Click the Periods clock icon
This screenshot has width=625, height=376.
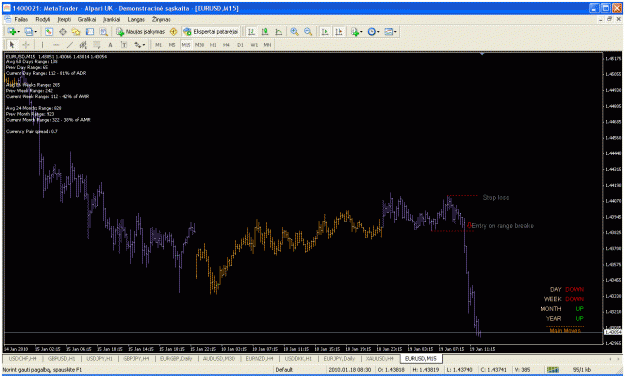tap(371, 31)
